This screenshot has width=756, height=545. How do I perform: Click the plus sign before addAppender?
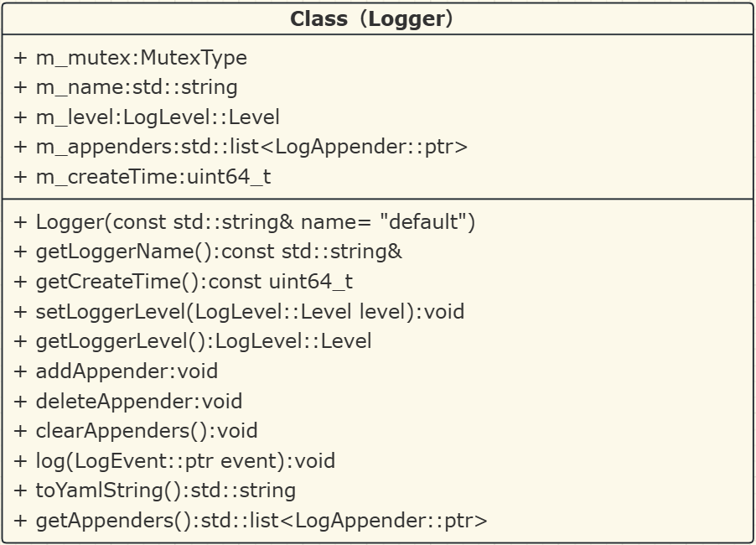pos(20,371)
